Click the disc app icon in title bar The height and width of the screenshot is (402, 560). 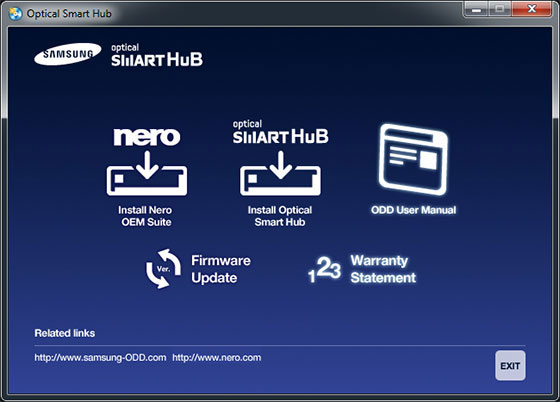(x=15, y=14)
